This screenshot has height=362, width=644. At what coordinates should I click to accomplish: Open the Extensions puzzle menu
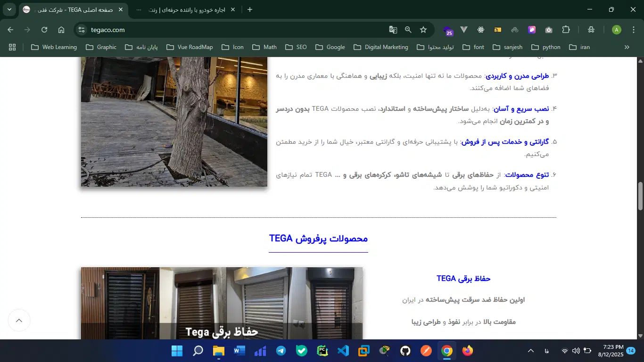click(x=566, y=30)
